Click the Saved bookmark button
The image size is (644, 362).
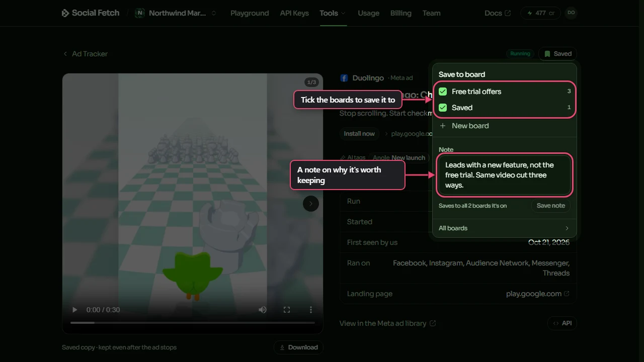557,54
